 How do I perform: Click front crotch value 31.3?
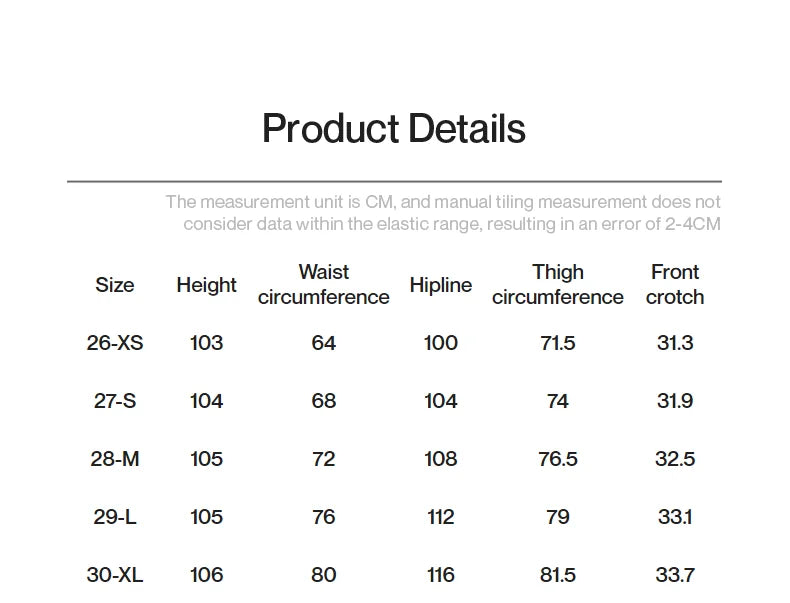(x=675, y=343)
